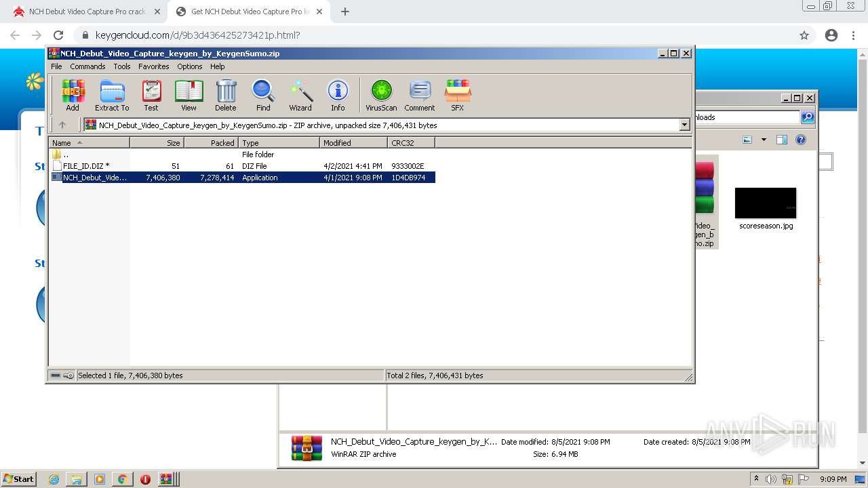Click the Delete trash icon
868x488 pixels.
[x=226, y=95]
